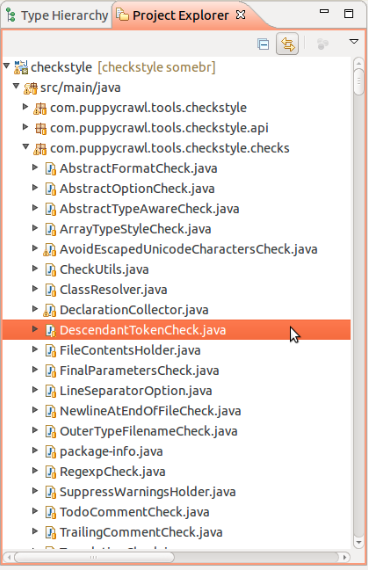Click the checkstyle.checks package icon
Screen dimensions: 368x570
coord(40,149)
